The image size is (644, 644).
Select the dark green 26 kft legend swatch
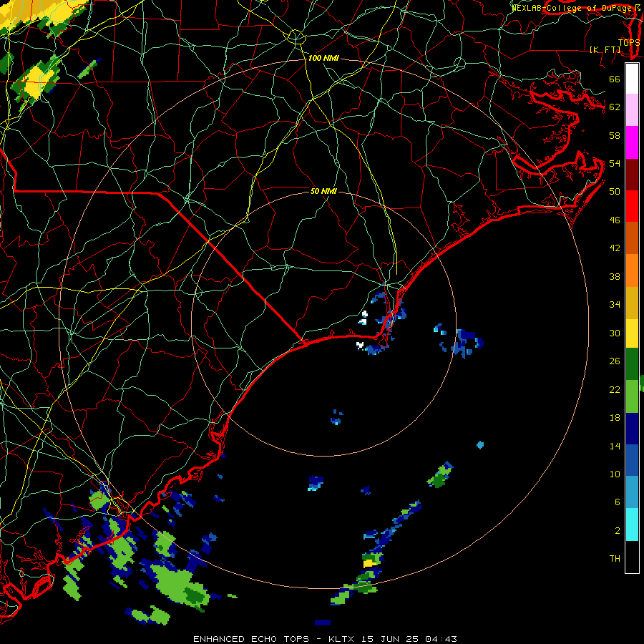click(632, 364)
